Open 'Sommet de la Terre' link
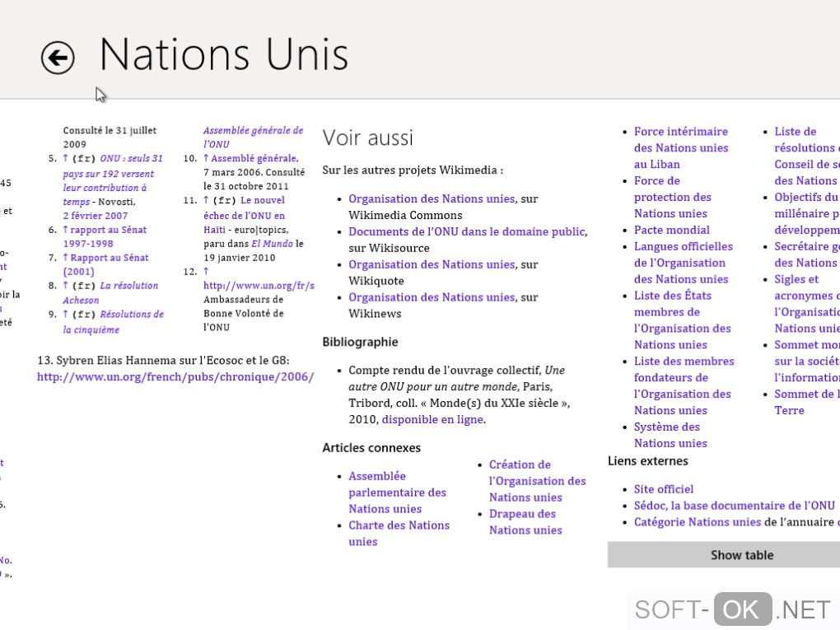The width and height of the screenshot is (840, 630). tap(807, 402)
